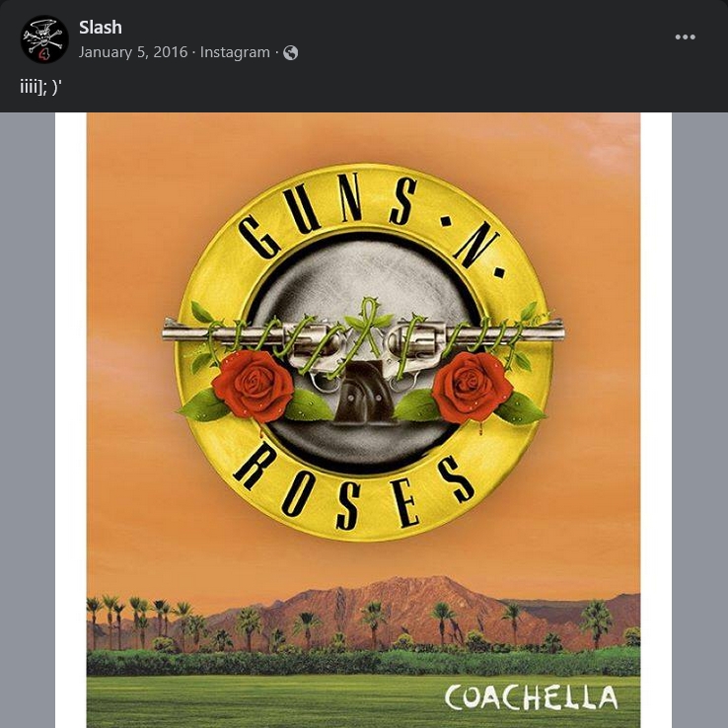The height and width of the screenshot is (728, 728).
Task: Click the Coachella text on the poster
Action: click(x=531, y=697)
